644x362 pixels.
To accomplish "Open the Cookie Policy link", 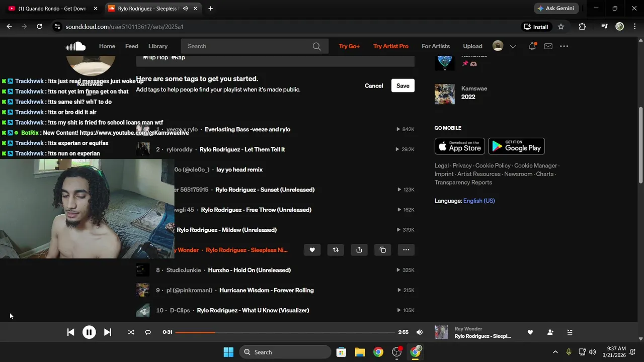I will [493, 165].
